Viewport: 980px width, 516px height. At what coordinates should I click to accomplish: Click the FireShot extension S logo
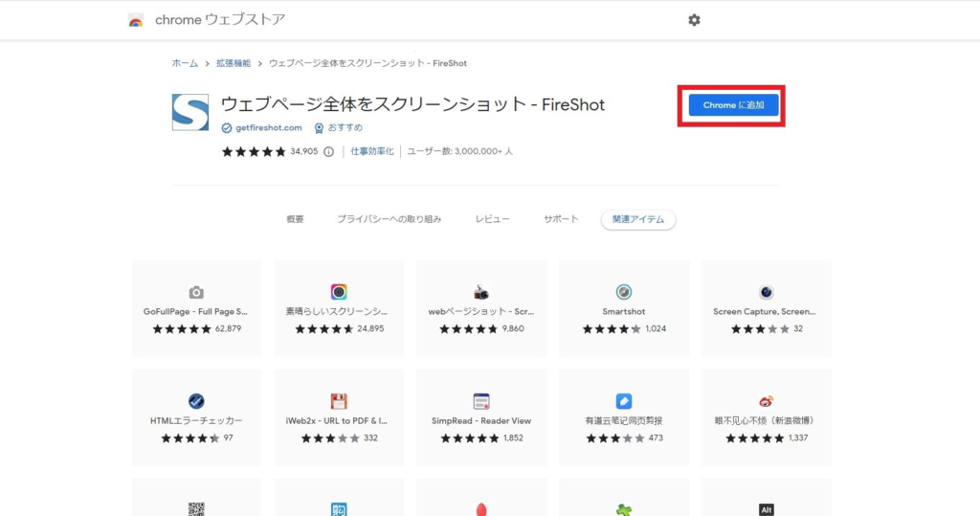coord(190,112)
